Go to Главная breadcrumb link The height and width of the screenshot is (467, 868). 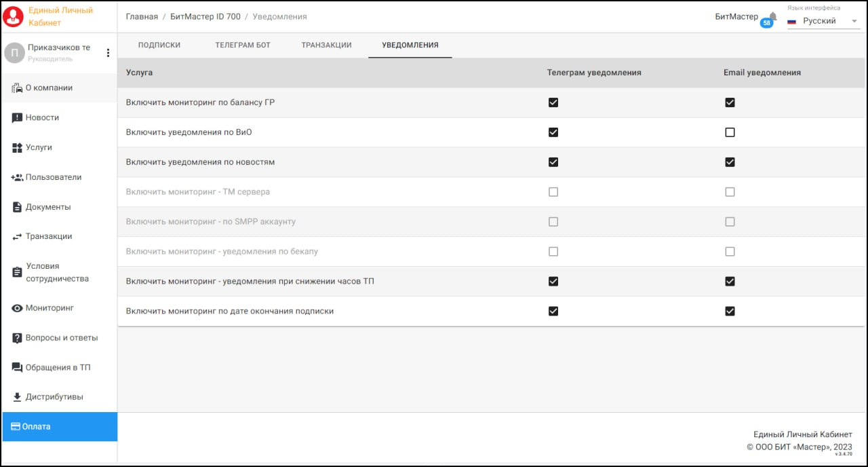click(142, 16)
